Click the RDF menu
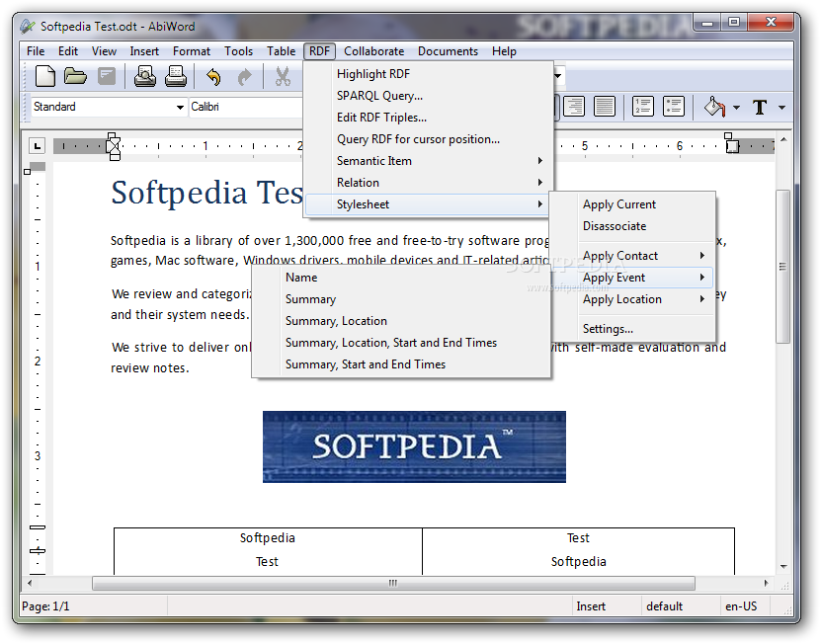821x644 pixels. (x=319, y=51)
